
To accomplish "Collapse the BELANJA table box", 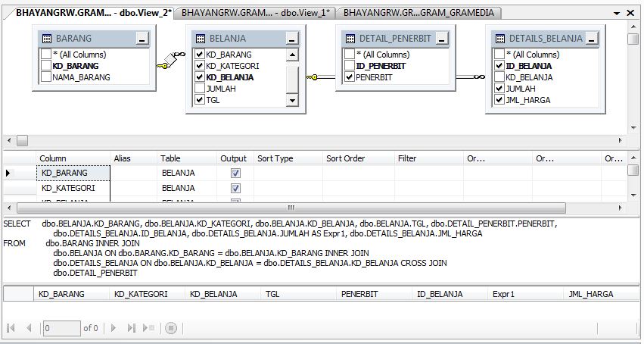I will coord(292,39).
